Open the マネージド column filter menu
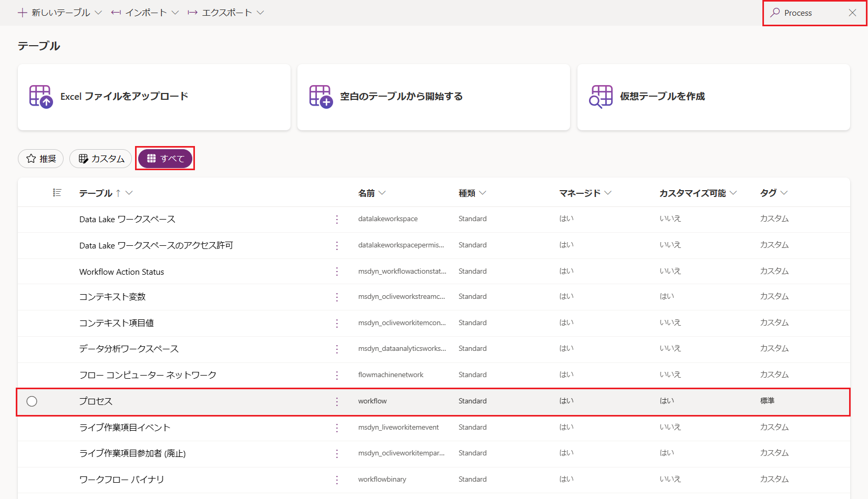This screenshot has width=868, height=499. 608,193
